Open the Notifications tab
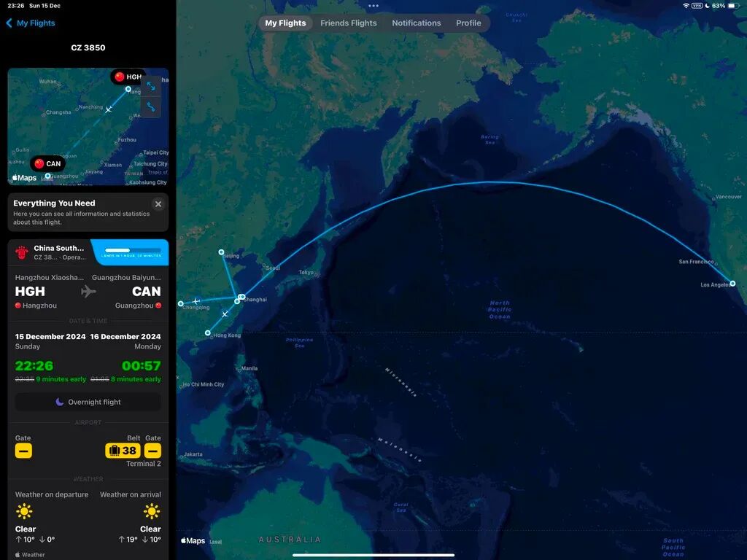 (x=417, y=23)
